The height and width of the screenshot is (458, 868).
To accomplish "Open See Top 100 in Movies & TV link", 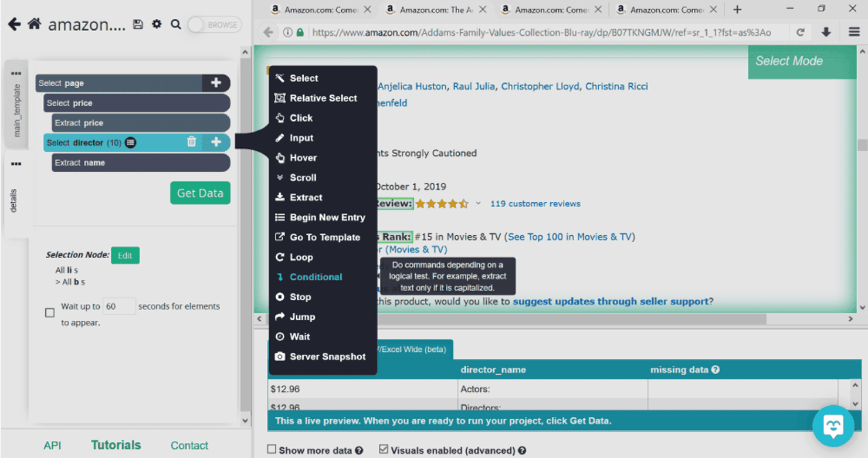I will pos(569,237).
